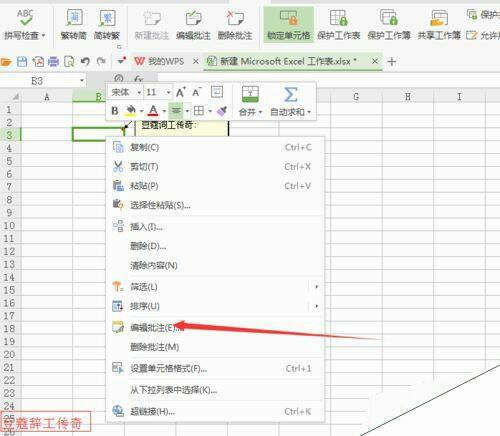This screenshot has width=500, height=436.
Task: Expand the borders dropdown arrow
Action: tap(210, 111)
